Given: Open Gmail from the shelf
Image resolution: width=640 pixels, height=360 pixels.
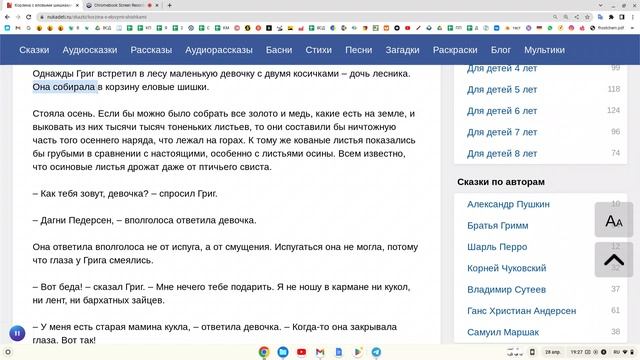Looking at the screenshot, I should (x=320, y=352).
